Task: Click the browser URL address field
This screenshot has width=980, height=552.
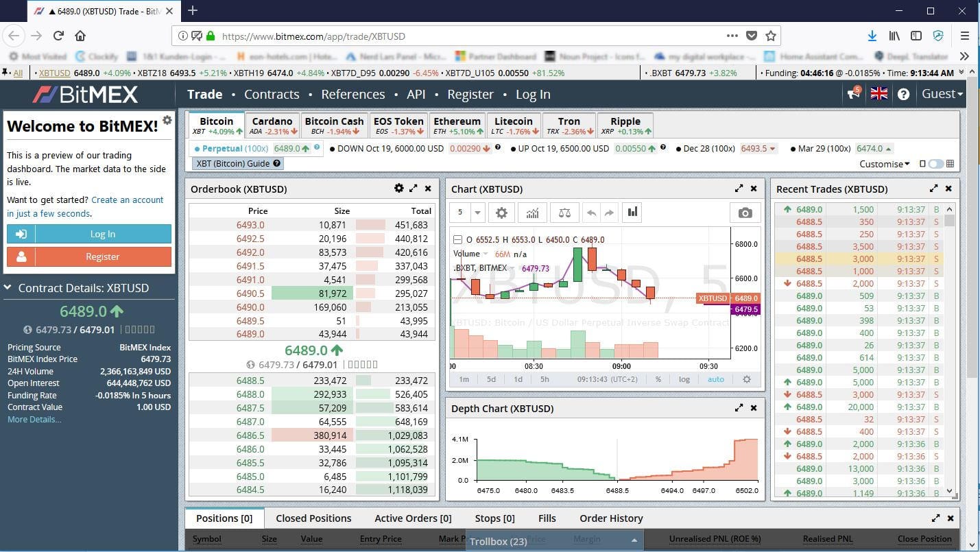Action: (476, 36)
